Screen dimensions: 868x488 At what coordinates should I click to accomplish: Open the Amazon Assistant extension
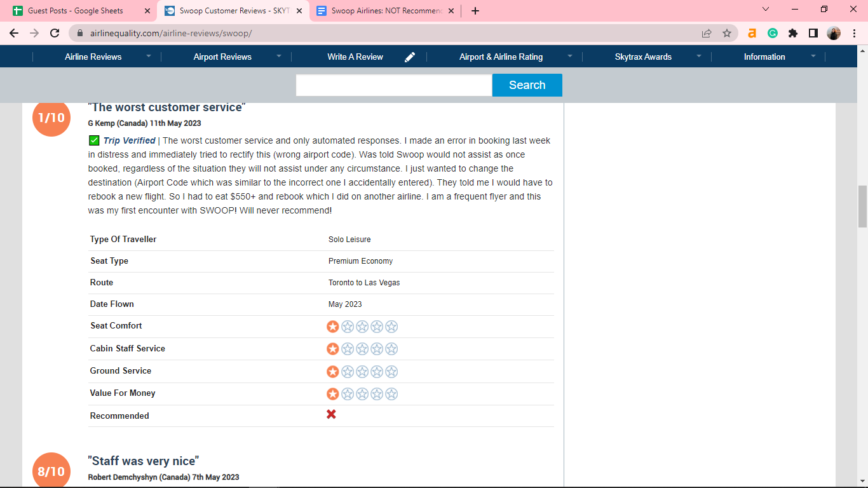(752, 33)
